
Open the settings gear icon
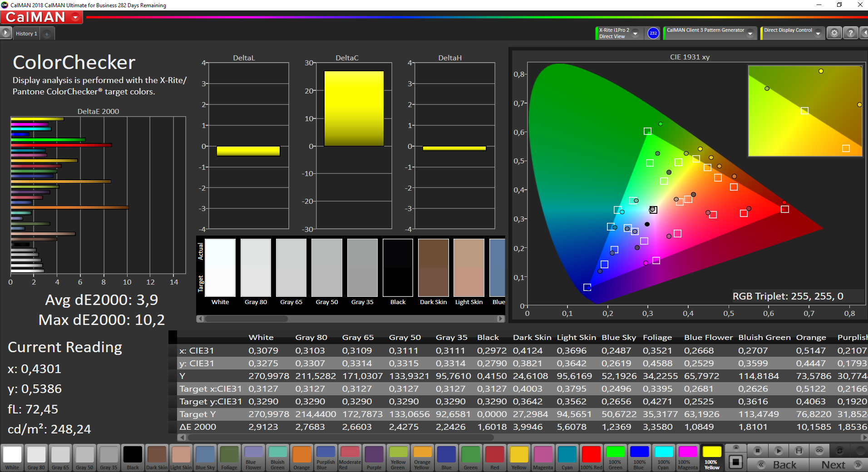coord(834,33)
